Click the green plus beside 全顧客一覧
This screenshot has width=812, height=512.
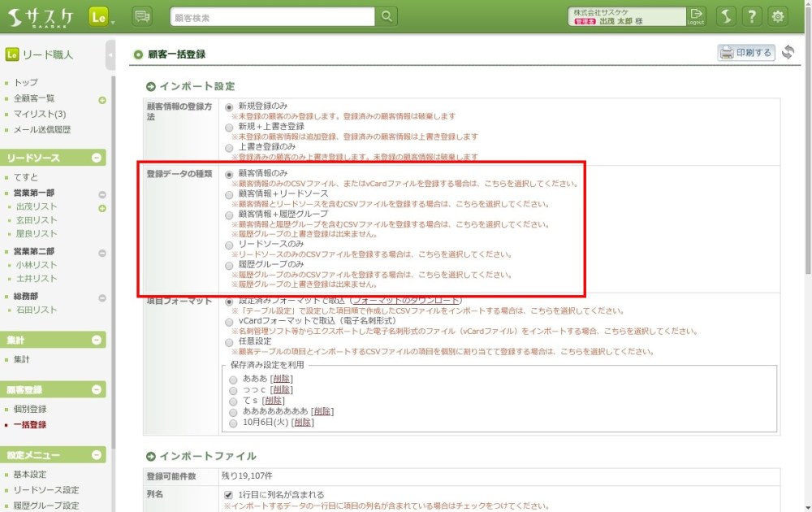coord(102,100)
